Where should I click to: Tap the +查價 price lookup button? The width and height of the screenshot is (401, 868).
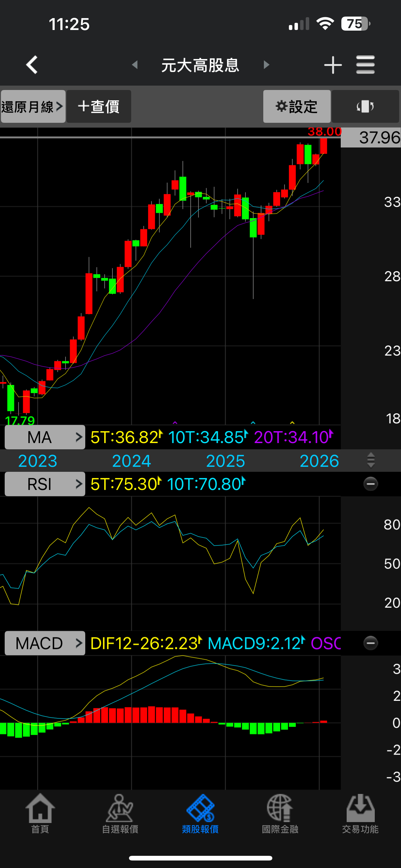click(x=99, y=107)
